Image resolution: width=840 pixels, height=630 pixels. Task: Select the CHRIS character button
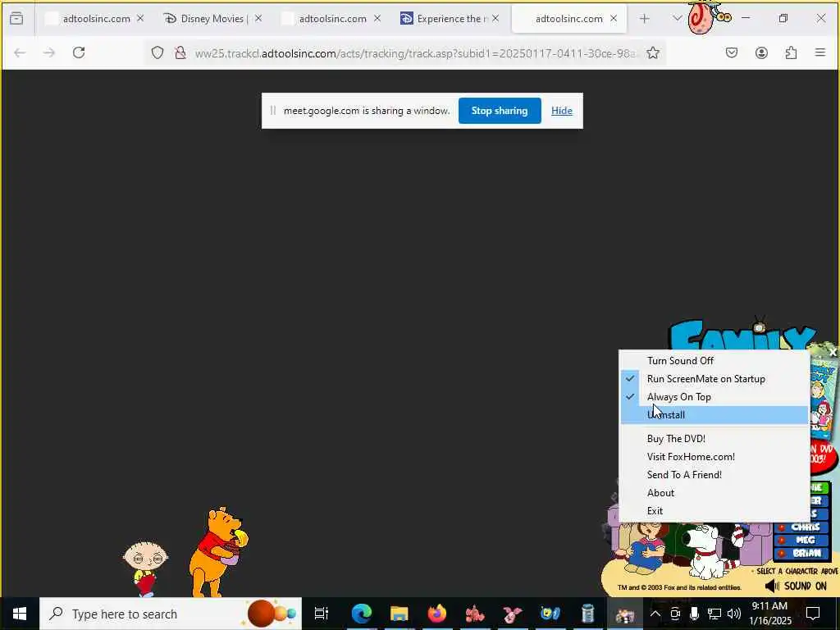(802, 527)
